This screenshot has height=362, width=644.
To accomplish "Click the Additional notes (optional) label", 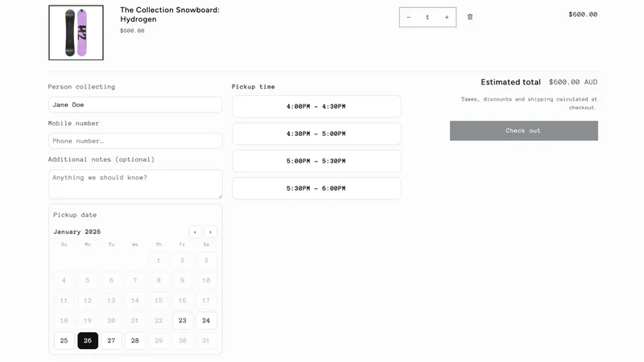I will pyautogui.click(x=101, y=159).
